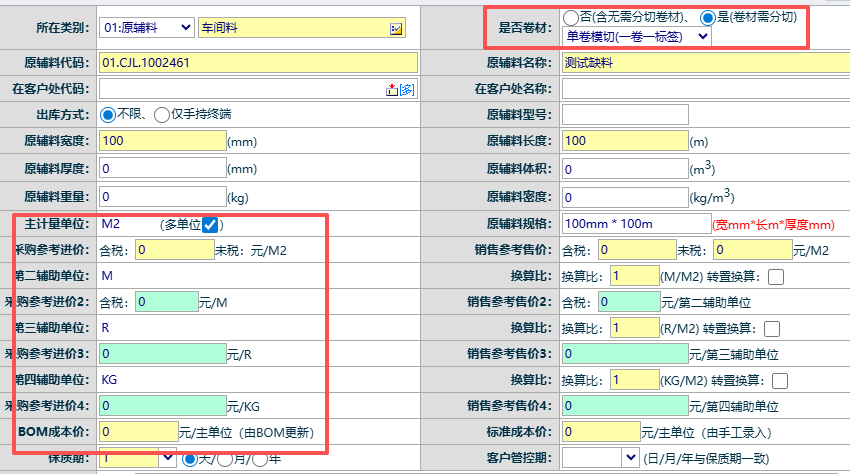Open the category picker icon beside 车间料
The image size is (850, 474).
coord(396,29)
